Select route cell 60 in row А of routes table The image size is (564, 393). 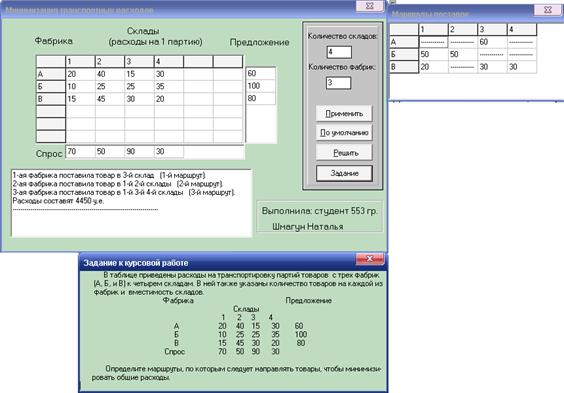click(492, 42)
